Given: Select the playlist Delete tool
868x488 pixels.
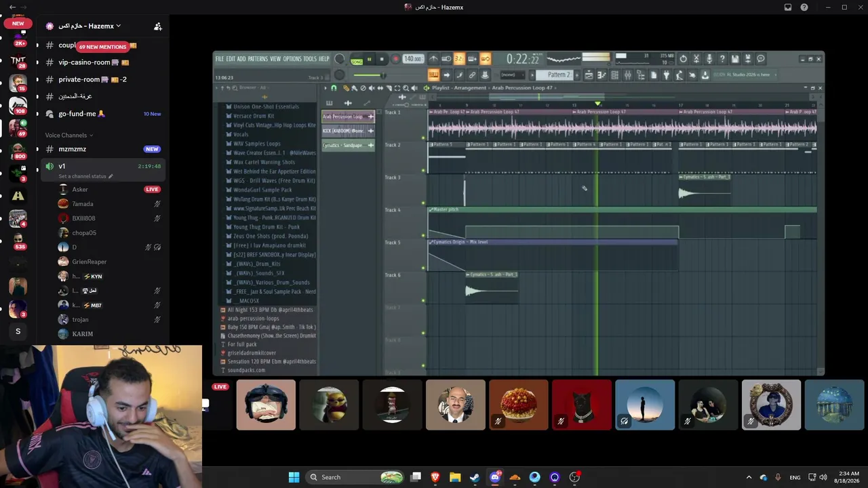Looking at the screenshot, I should coord(363,88).
